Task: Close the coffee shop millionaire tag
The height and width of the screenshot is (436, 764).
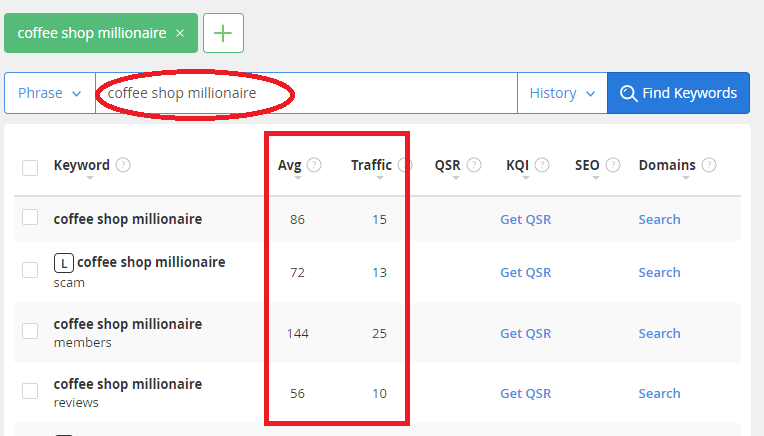Action: [180, 33]
